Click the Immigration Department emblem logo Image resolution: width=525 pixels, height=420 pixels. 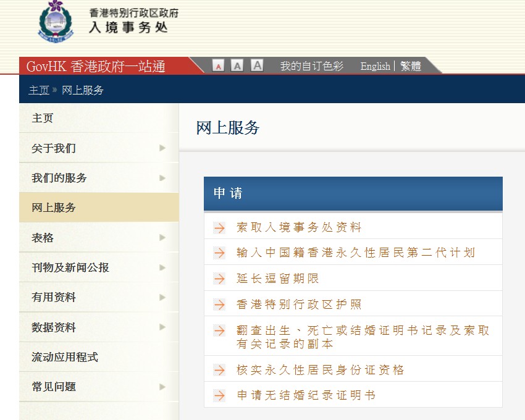tap(56, 22)
